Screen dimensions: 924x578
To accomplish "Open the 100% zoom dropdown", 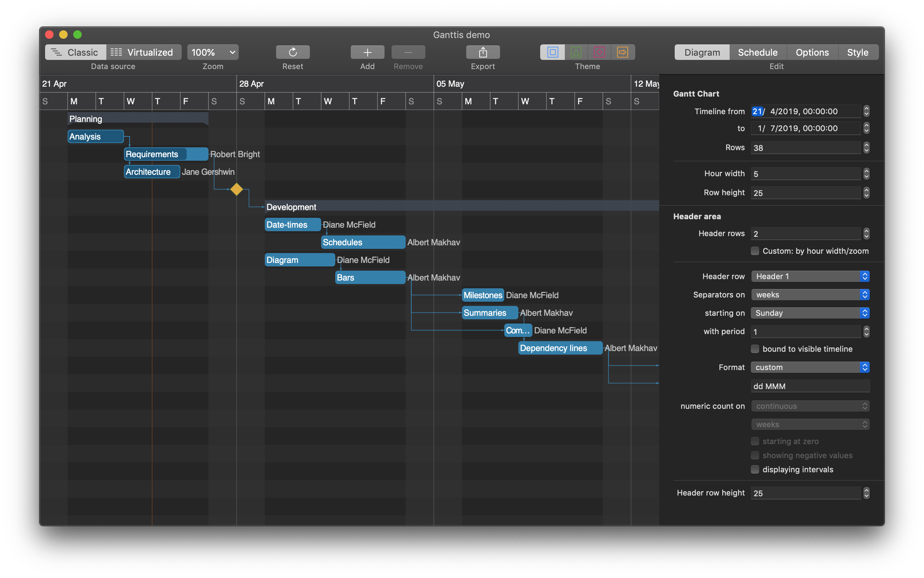I will (213, 52).
